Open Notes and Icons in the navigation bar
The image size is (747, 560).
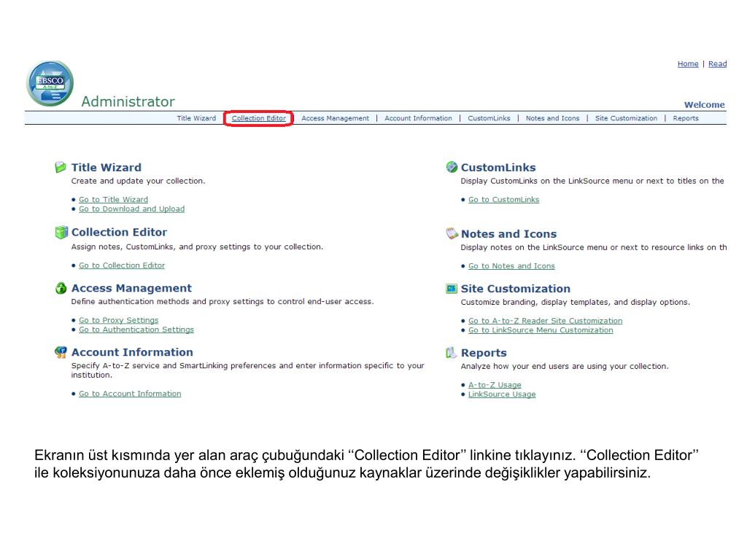[553, 118]
